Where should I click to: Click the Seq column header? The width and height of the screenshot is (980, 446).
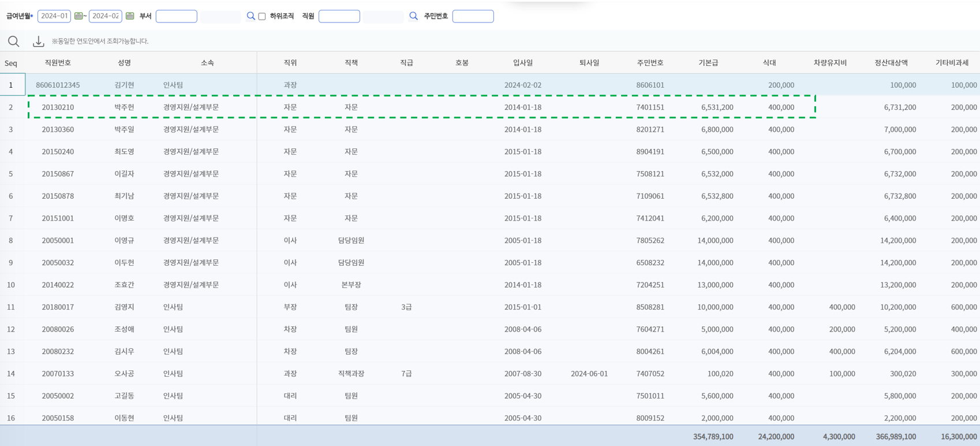click(11, 63)
